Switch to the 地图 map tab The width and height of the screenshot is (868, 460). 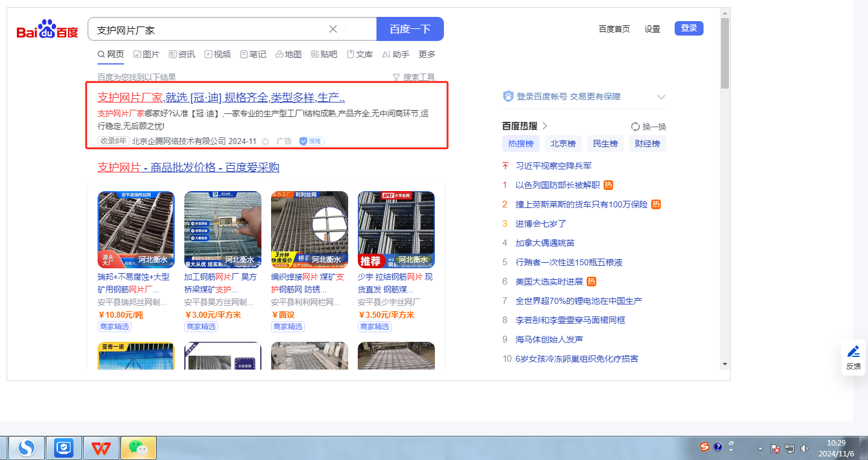click(289, 54)
